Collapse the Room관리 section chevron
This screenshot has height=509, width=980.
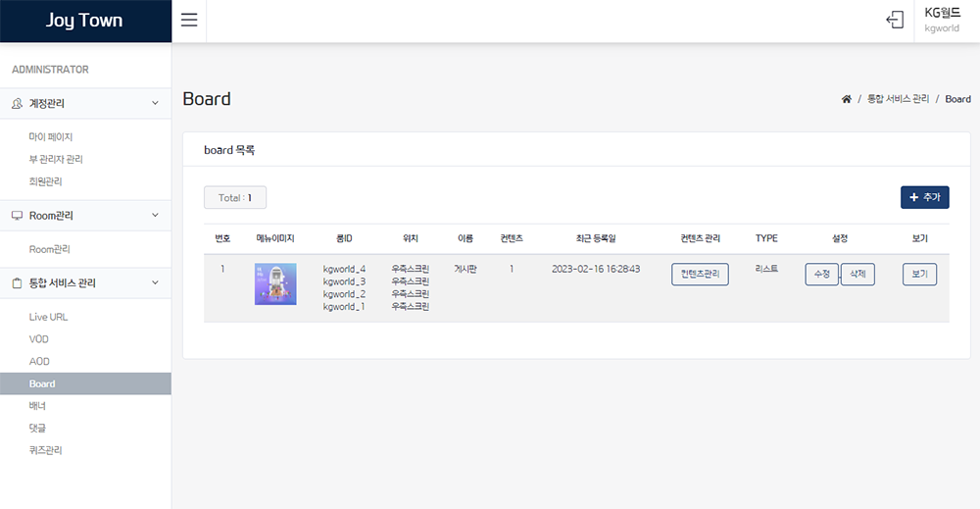point(155,216)
